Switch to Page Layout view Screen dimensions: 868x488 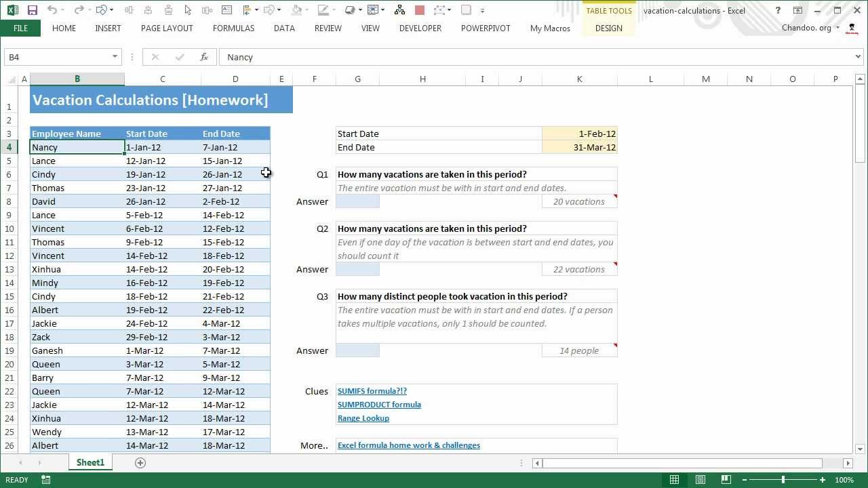700,480
